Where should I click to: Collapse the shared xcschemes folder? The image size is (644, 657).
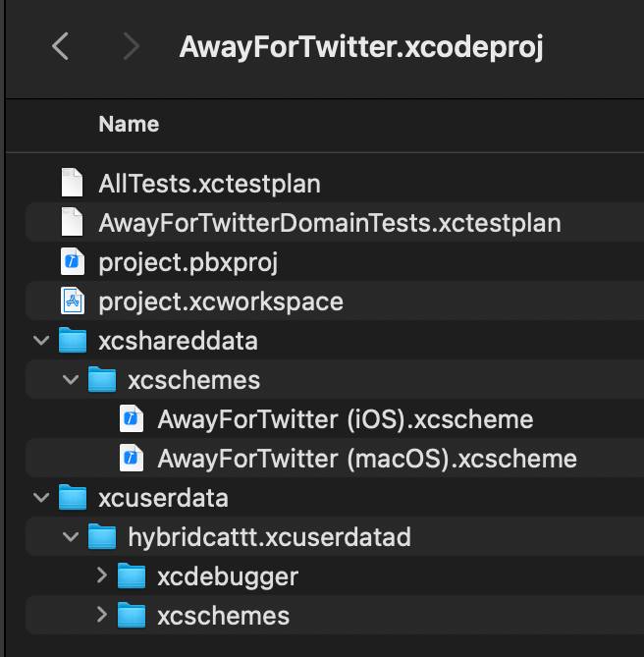click(x=71, y=380)
